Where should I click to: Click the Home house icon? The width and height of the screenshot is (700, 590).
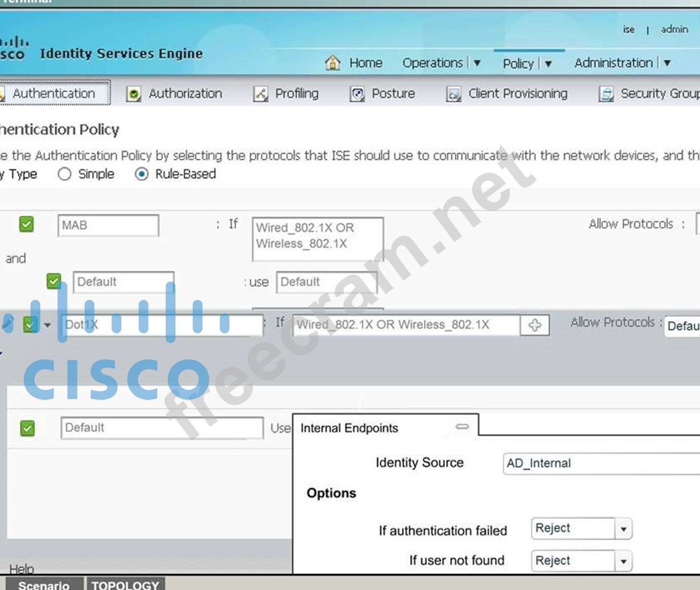332,63
